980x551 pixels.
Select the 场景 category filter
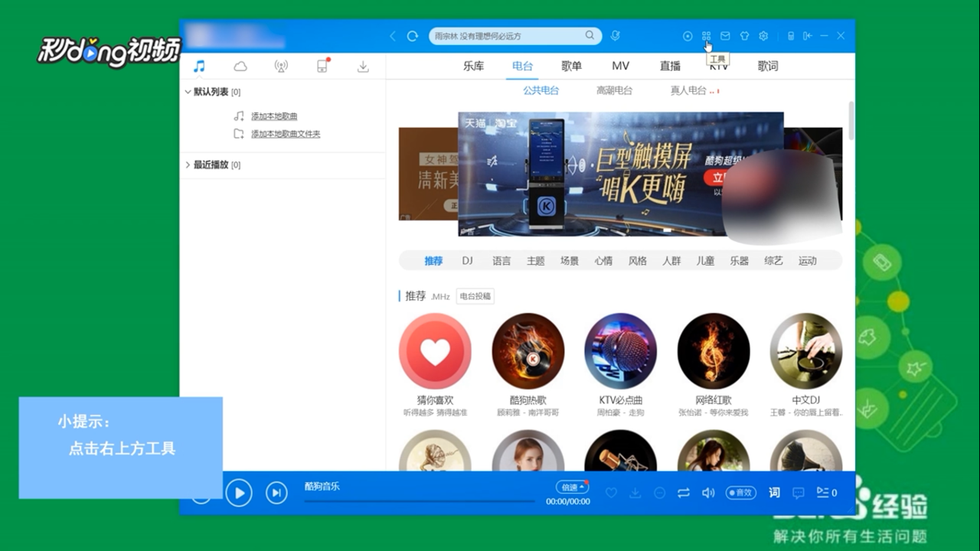[x=570, y=261]
